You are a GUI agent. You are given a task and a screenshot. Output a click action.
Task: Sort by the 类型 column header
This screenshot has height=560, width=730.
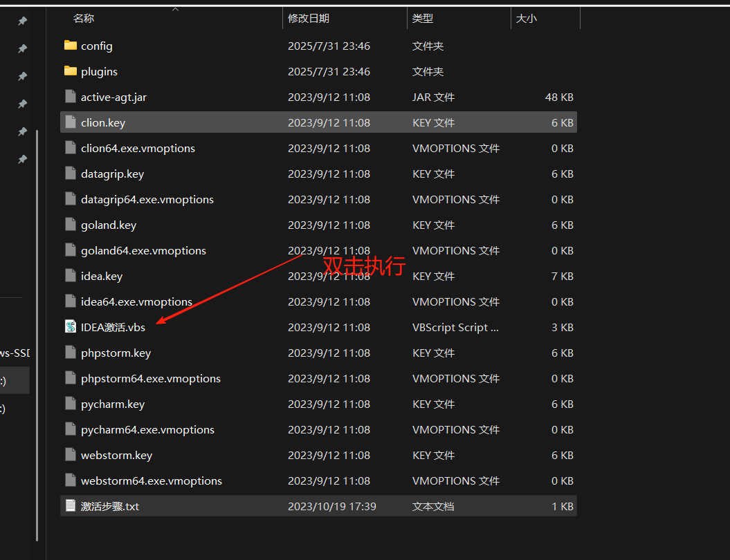pyautogui.click(x=423, y=18)
